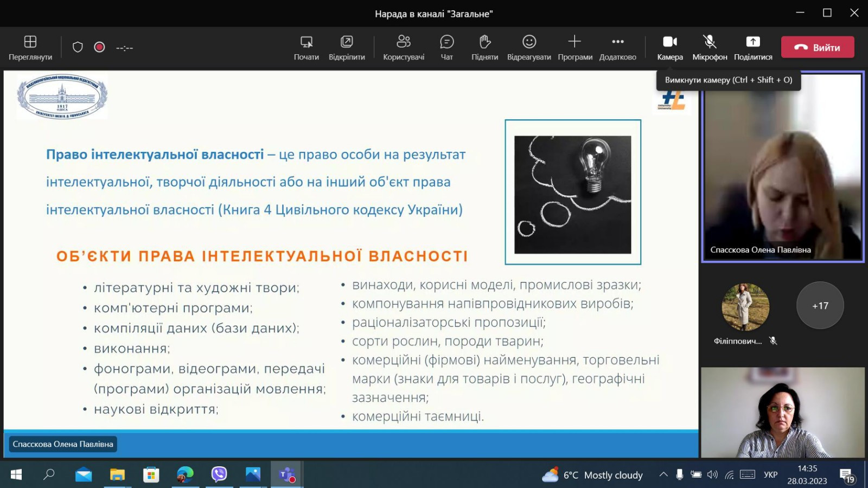The width and height of the screenshot is (868, 488).
Task: Open Viber from the taskbar
Action: point(219,474)
